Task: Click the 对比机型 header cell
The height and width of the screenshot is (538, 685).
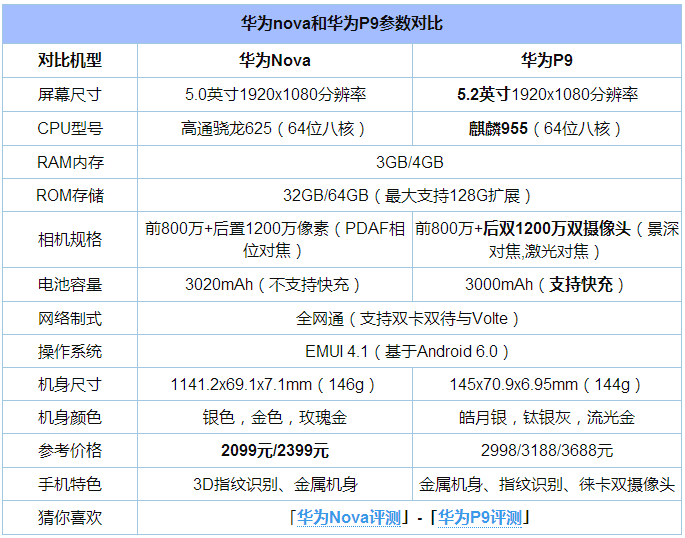Action: pos(70,61)
